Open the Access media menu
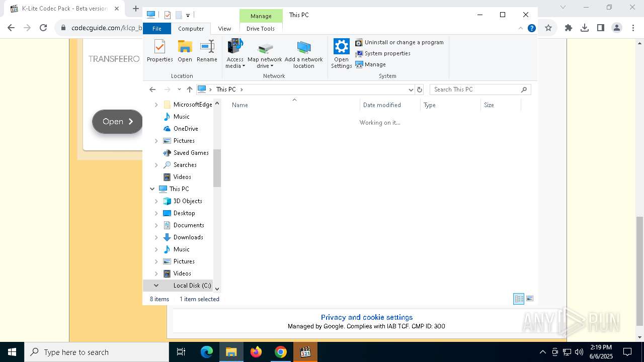644x362 pixels. click(x=235, y=54)
